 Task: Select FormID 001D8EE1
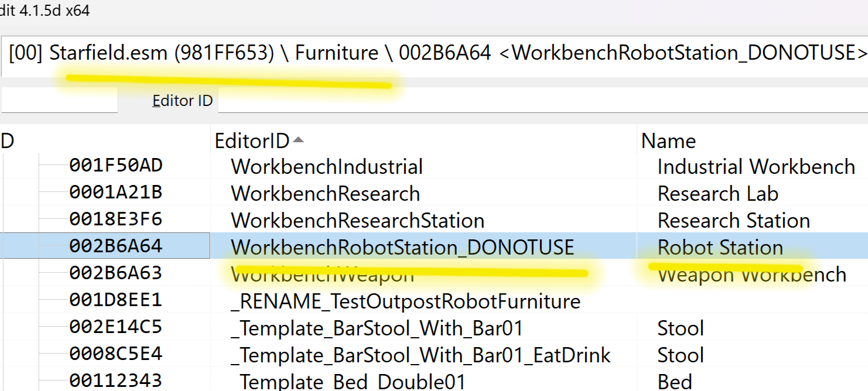pyautogui.click(x=115, y=300)
